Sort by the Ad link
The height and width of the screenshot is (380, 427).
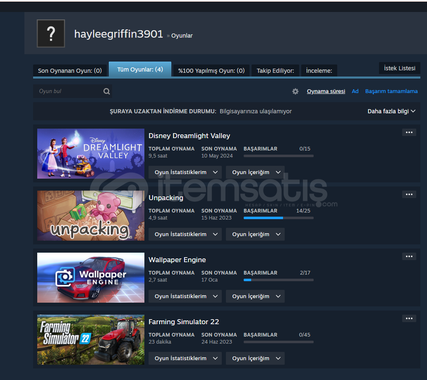(x=355, y=91)
